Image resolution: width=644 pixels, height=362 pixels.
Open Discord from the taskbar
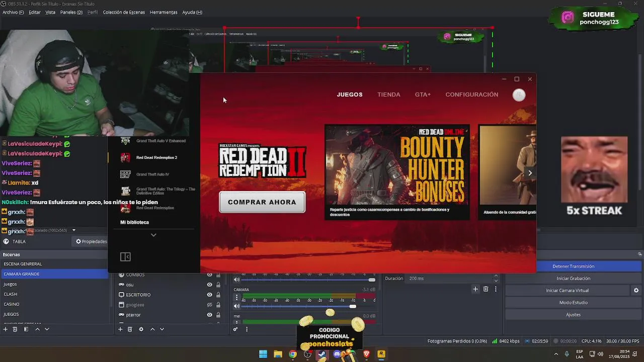[x=337, y=354]
